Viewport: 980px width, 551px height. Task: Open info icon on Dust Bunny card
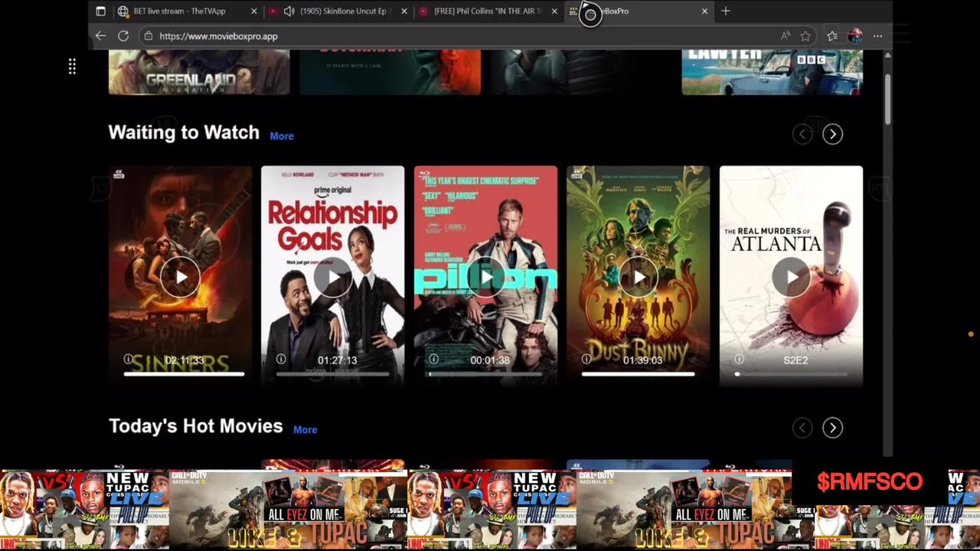[586, 359]
